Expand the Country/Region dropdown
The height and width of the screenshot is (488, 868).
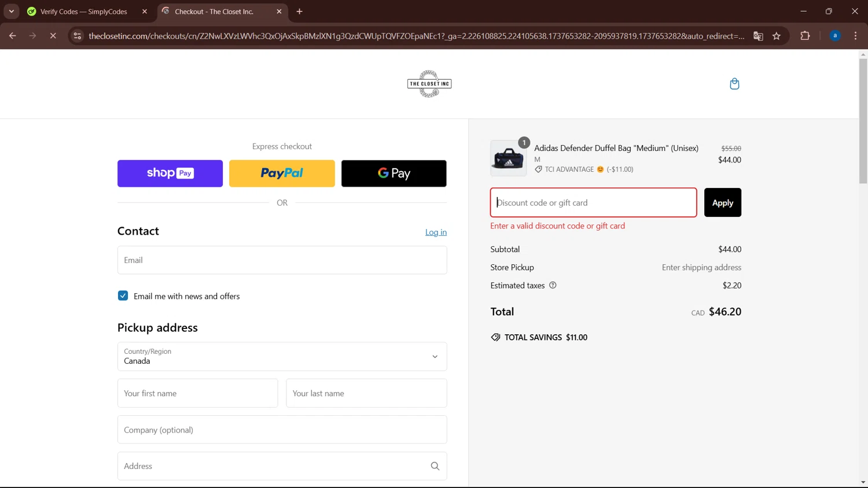[x=282, y=357]
